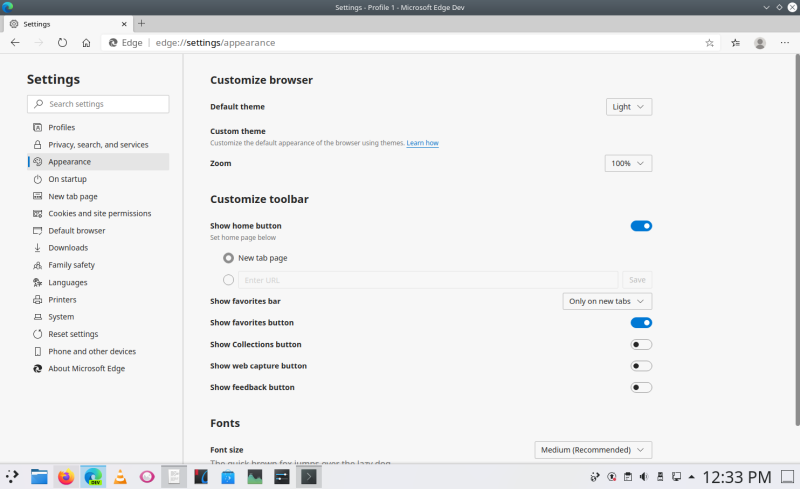
Task: Click the address bar showing edge://settings/appearance
Action: click(x=408, y=43)
